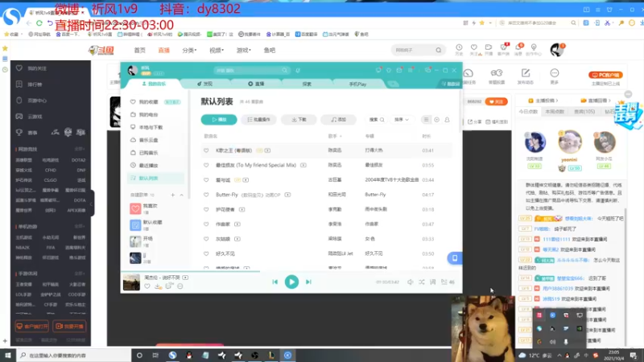Open MV icon for 最佳损友

[x=303, y=165]
